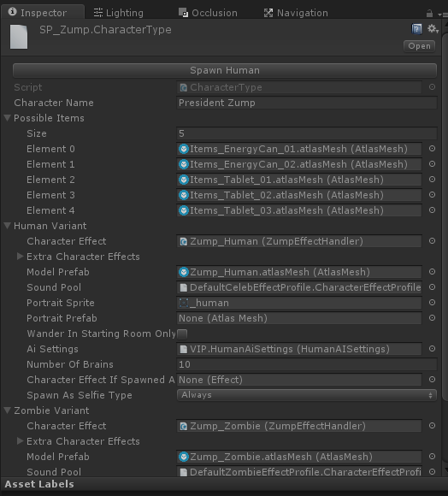Toggle the Inspector lock icon

[x=429, y=14]
